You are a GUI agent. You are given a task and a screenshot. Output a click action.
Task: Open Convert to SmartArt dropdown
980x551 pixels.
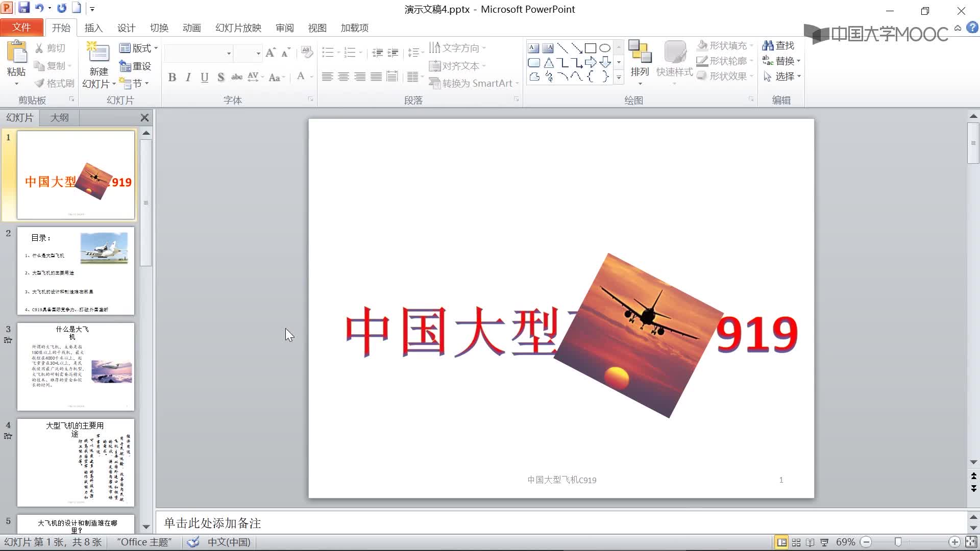tap(474, 83)
